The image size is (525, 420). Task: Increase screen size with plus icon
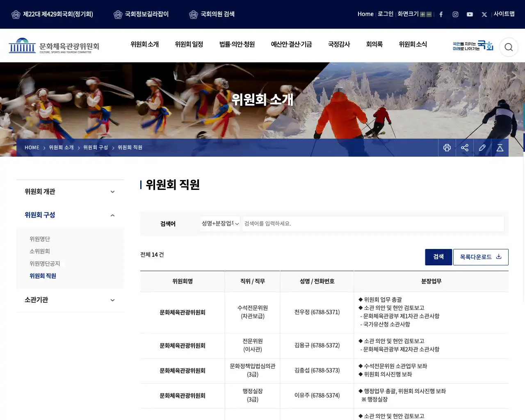[422, 14]
